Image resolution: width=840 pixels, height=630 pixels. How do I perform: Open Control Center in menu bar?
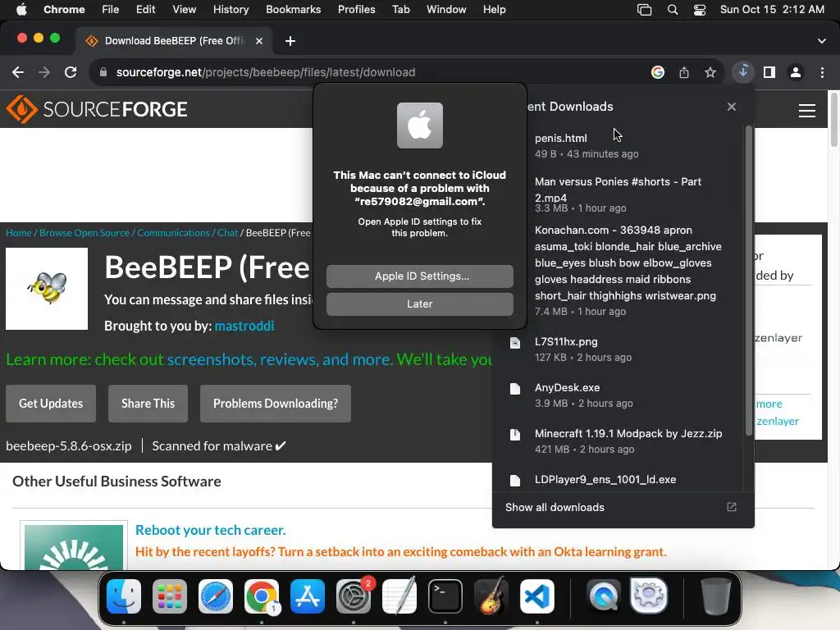coord(700,9)
